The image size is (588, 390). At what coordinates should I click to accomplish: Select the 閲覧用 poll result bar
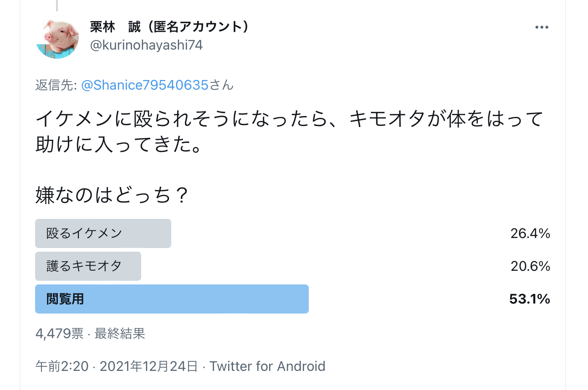(x=172, y=299)
